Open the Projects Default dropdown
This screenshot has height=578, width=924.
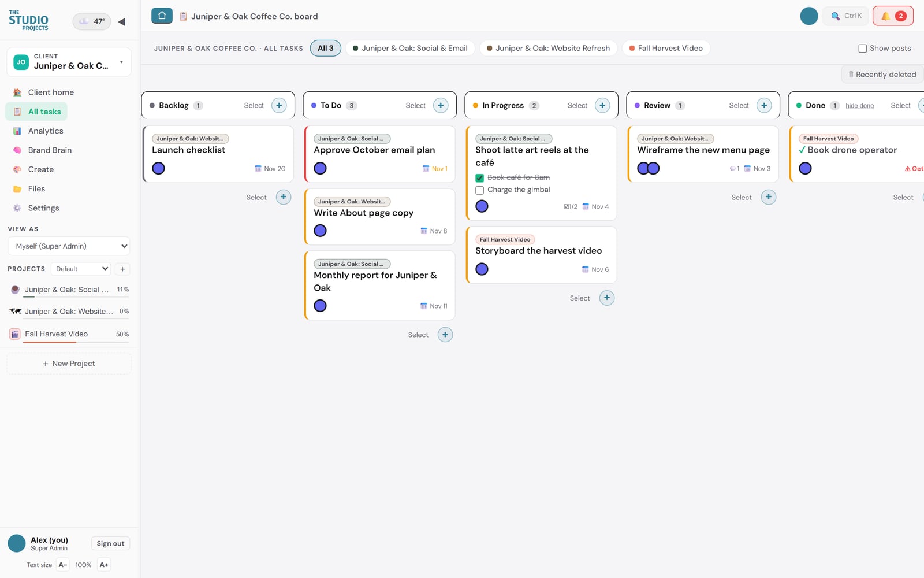point(81,269)
